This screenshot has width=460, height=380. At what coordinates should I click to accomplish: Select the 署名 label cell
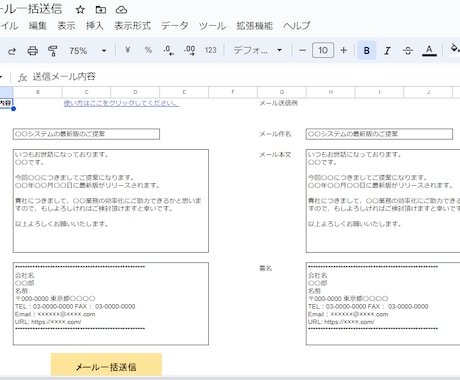coord(266,268)
